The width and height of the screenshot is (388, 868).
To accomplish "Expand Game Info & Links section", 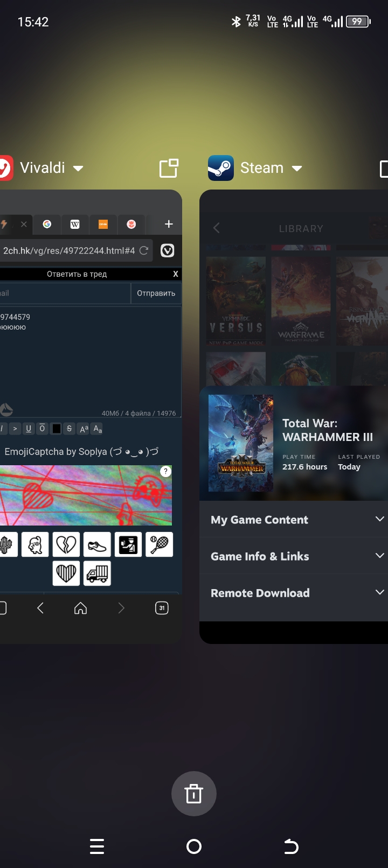I will 294,556.
